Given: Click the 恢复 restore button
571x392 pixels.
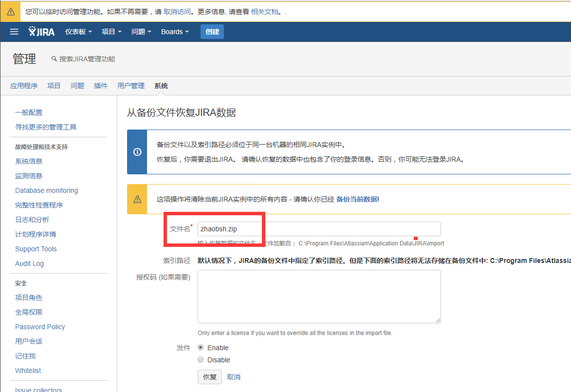Looking at the screenshot, I should point(210,377).
